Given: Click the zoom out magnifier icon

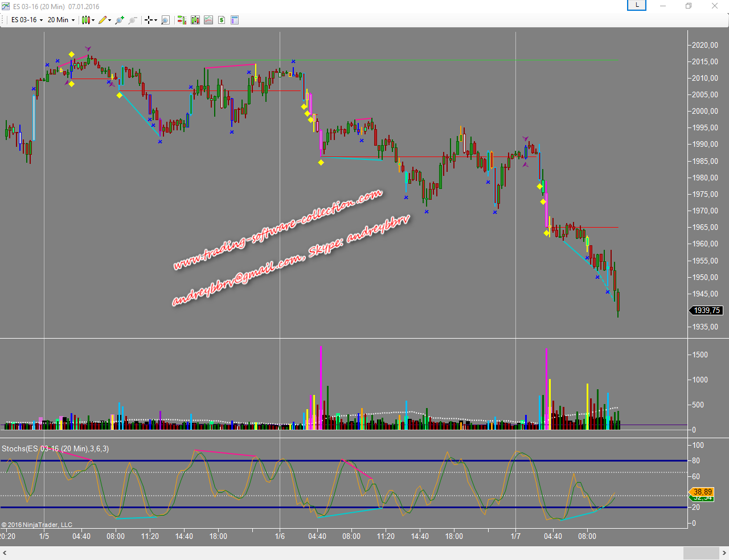Looking at the screenshot, I should pos(132,20).
